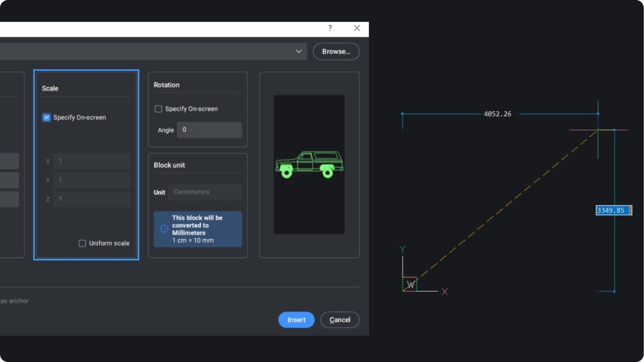Click the crosshair cursor in drawing area

point(598,130)
